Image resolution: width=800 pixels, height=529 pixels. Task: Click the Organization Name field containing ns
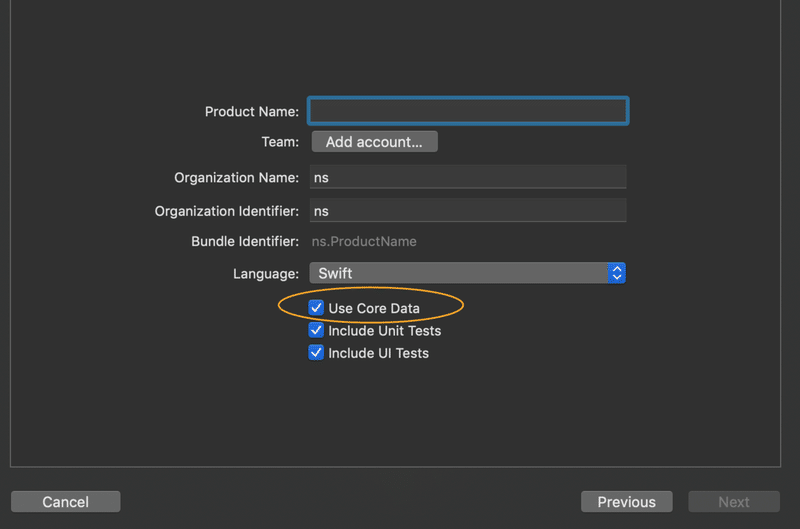pos(468,177)
